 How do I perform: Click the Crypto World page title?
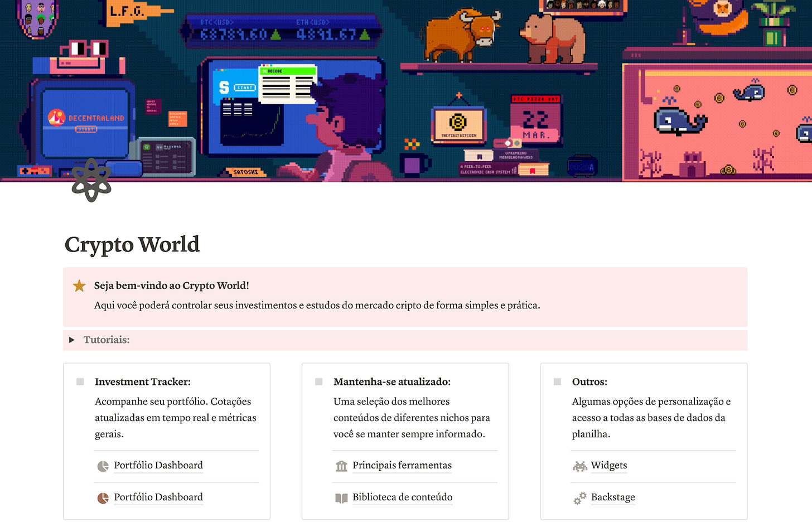pos(132,245)
